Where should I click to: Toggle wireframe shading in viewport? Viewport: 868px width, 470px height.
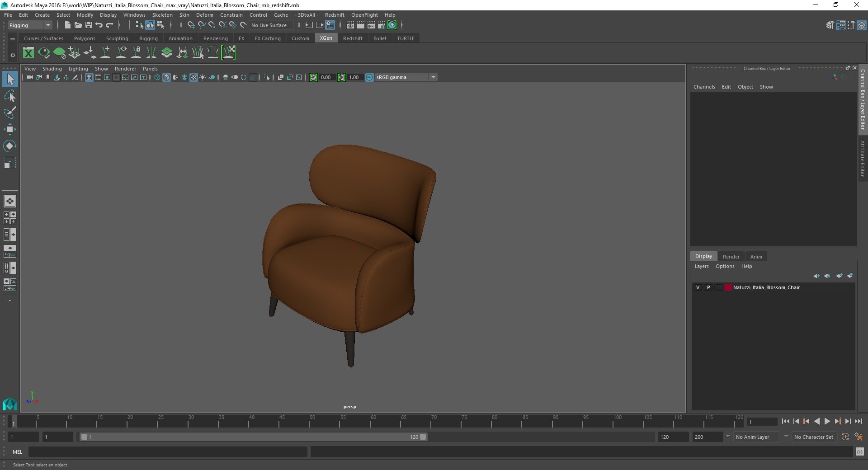pos(157,77)
